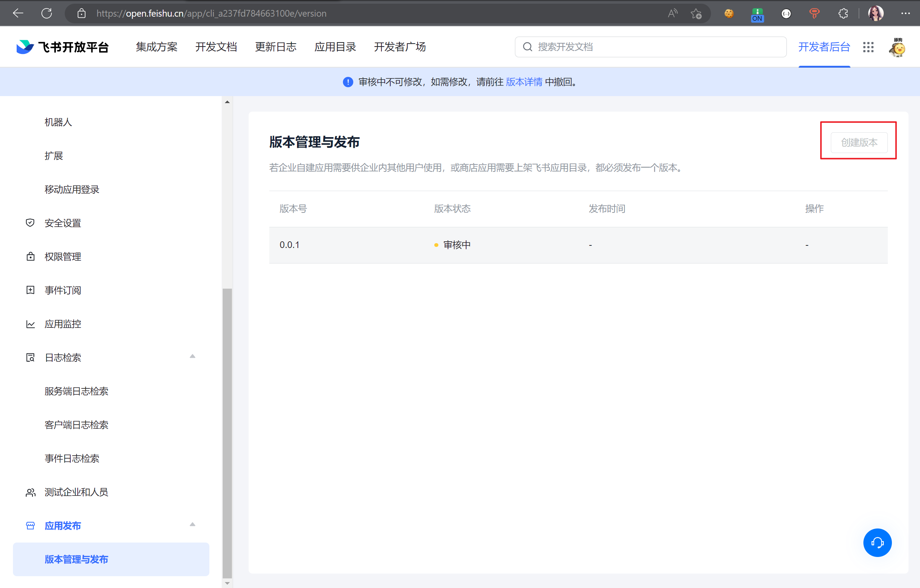
Task: Collapse the 日志检索 section arrow
Action: 193,357
